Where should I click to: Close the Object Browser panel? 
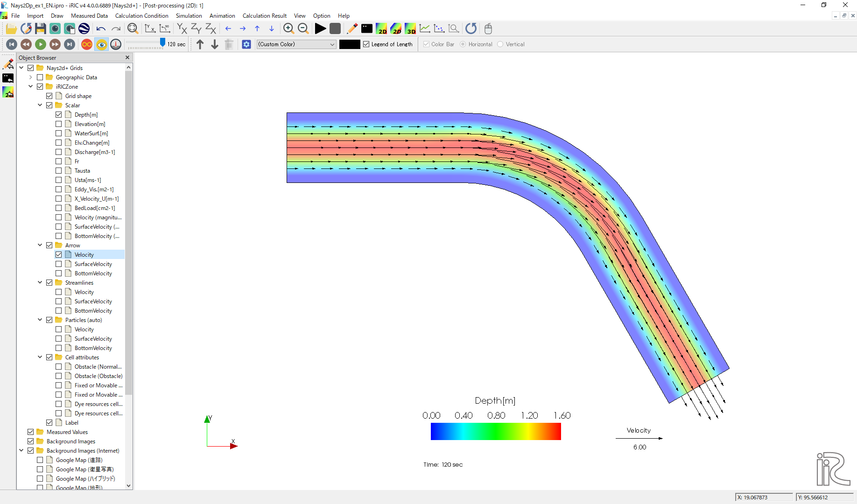coord(127,57)
